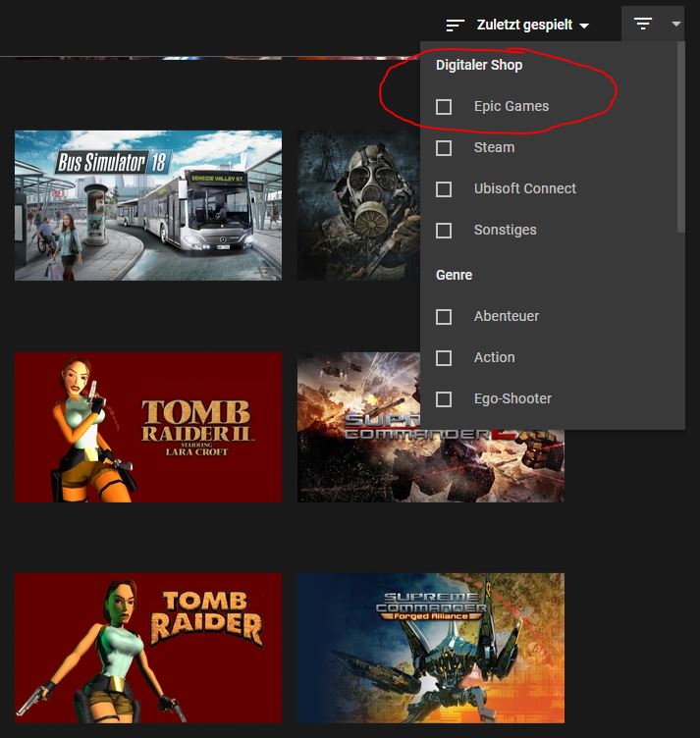This screenshot has width=700, height=738.
Task: Select the Ubisoft Connect label
Action: pos(525,188)
